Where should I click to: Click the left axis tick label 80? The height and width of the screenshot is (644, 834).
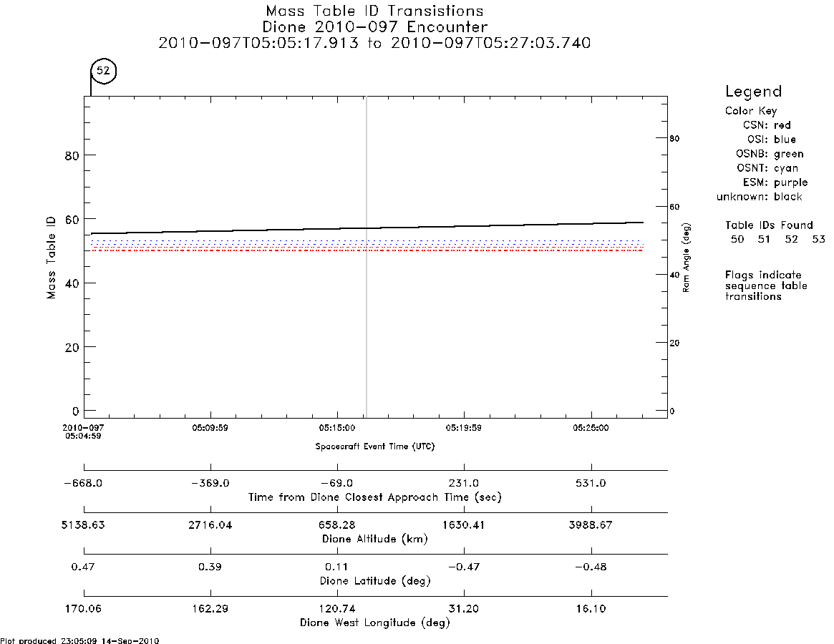(72, 156)
